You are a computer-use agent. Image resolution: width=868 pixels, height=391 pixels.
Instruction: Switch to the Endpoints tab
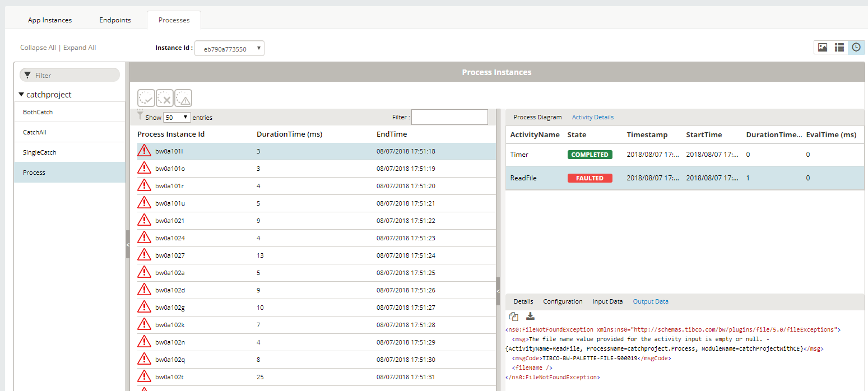click(x=115, y=20)
